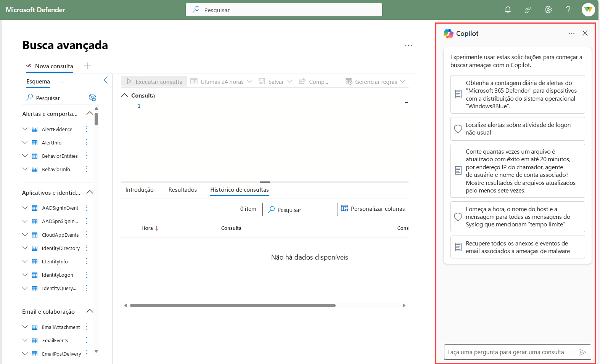Open more actions for EmailAttachment table
Viewport: 600px width, 364px height.
tap(87, 327)
